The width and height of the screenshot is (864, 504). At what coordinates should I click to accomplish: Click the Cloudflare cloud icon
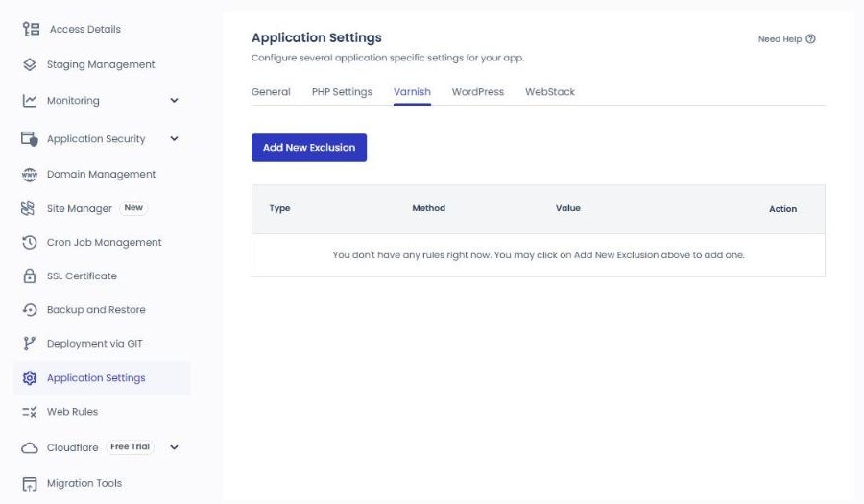(30, 447)
